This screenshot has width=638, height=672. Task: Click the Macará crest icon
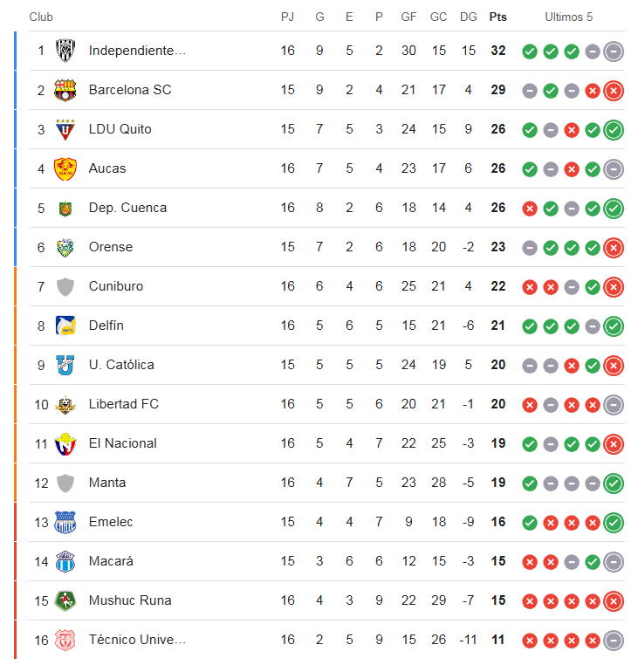click(65, 561)
